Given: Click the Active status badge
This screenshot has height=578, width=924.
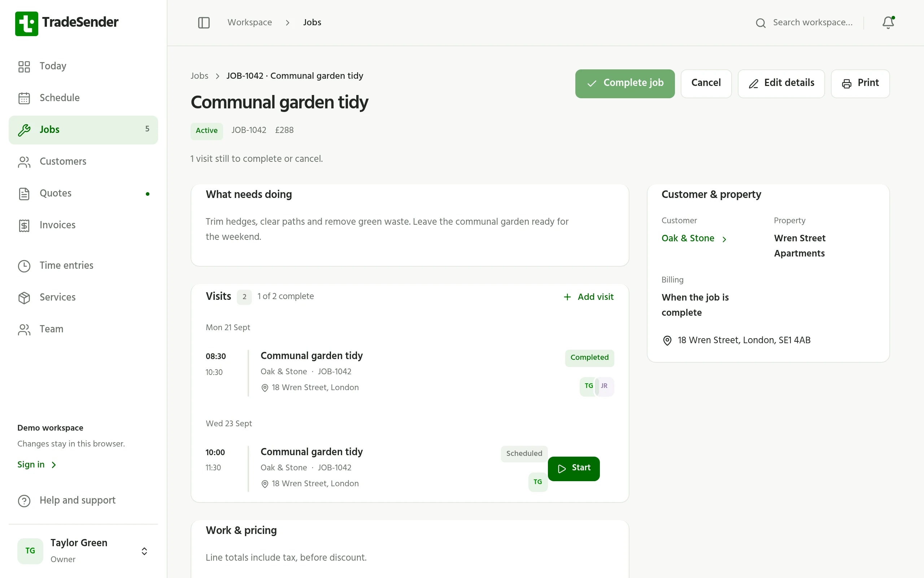Looking at the screenshot, I should [206, 131].
